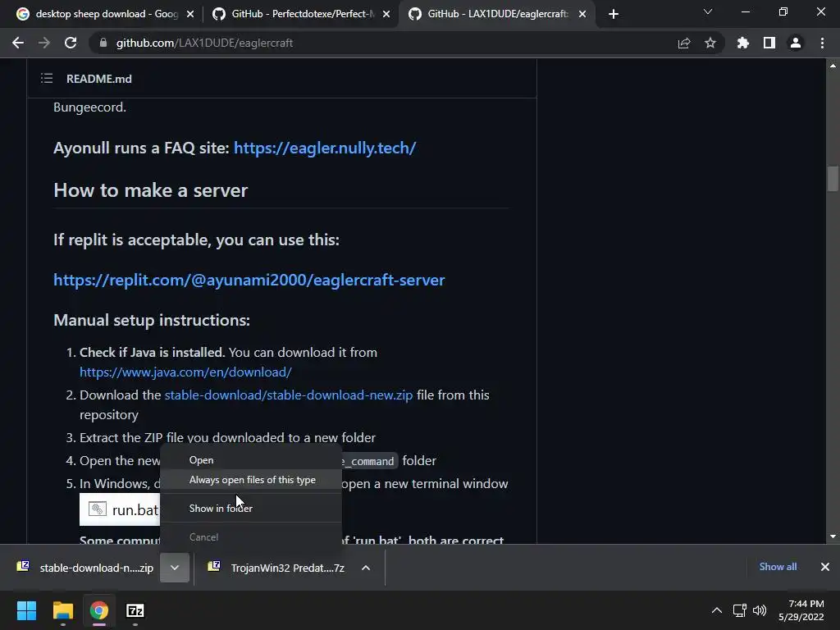Open the network status tray icon
Screen dimensions: 840x630
coord(740,610)
